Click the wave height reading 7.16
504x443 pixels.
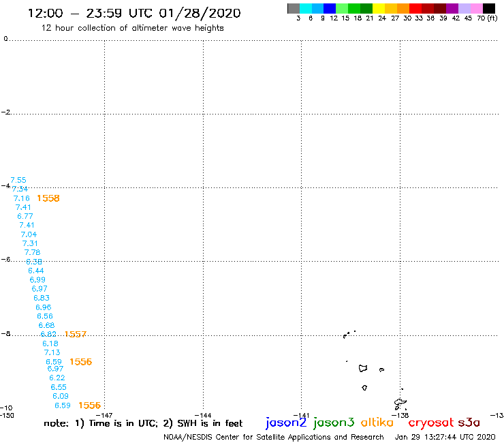click(x=22, y=198)
